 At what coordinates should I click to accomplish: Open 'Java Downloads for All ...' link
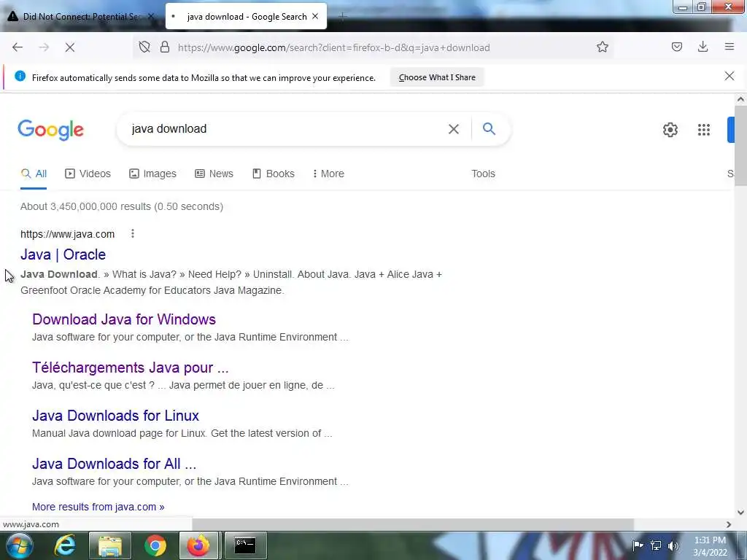[114, 464]
